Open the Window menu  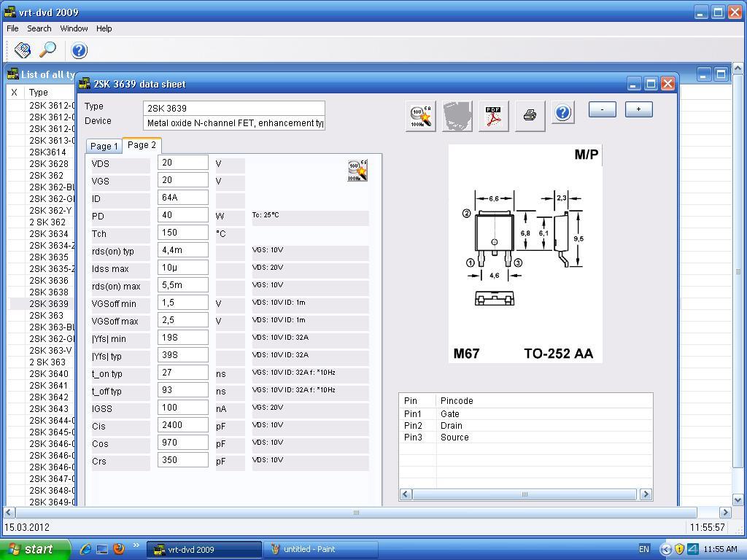coord(74,28)
